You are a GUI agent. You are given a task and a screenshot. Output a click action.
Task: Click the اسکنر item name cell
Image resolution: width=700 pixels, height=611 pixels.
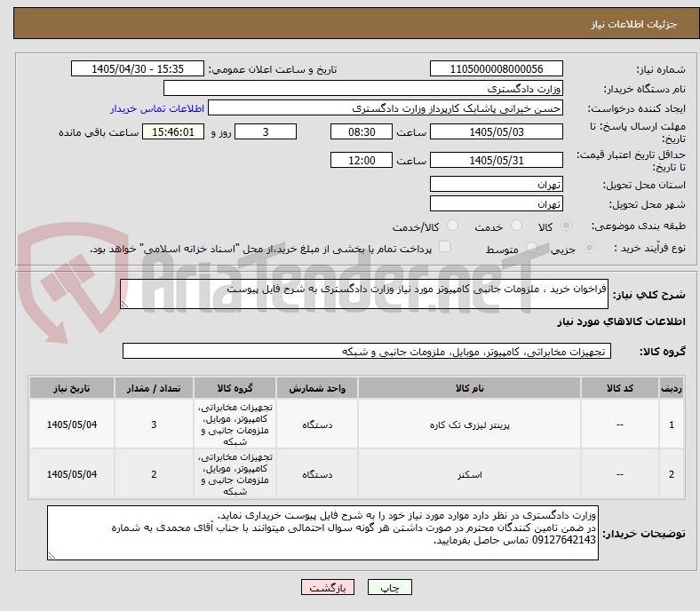[x=469, y=474]
